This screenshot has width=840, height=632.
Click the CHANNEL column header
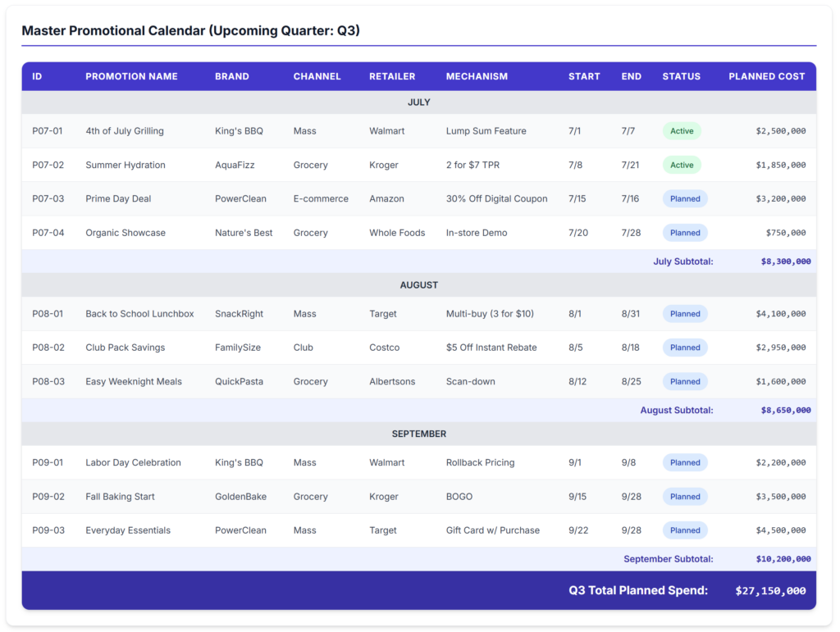click(317, 76)
